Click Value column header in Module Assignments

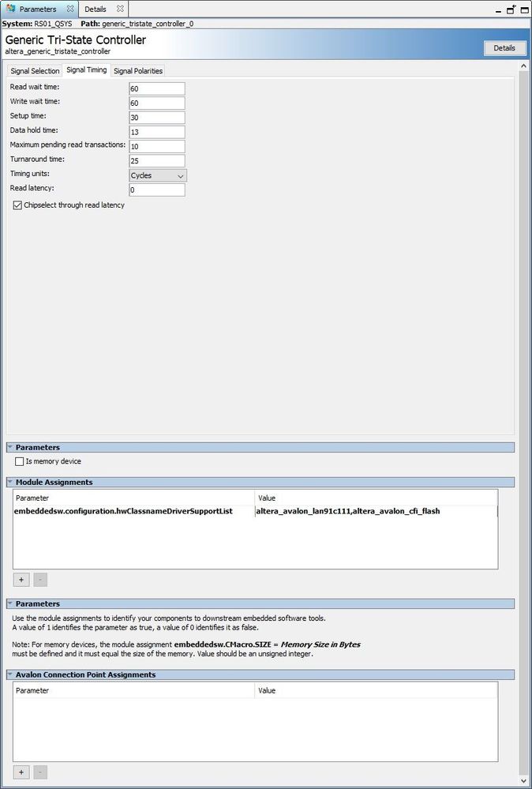tap(377, 498)
